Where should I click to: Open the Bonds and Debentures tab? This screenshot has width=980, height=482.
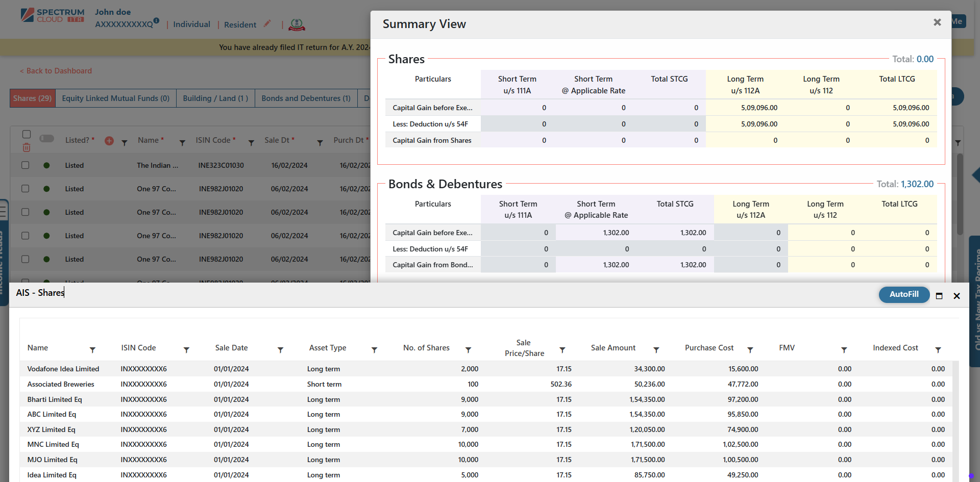[306, 98]
